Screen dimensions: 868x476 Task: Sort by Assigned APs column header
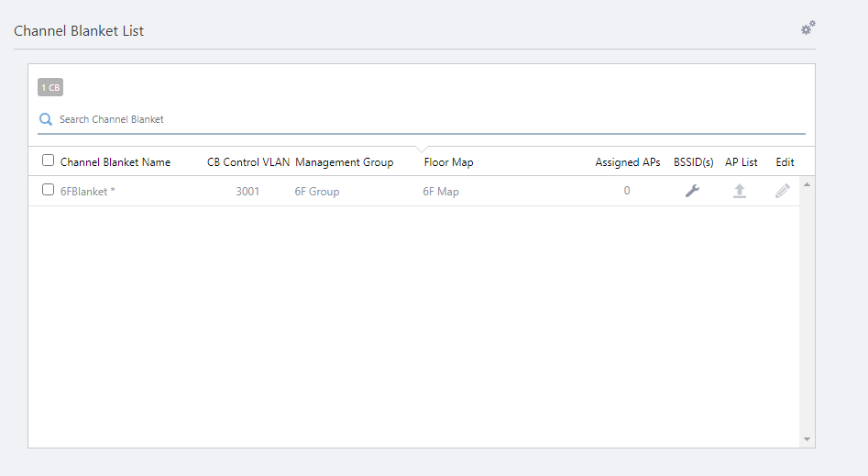[627, 162]
